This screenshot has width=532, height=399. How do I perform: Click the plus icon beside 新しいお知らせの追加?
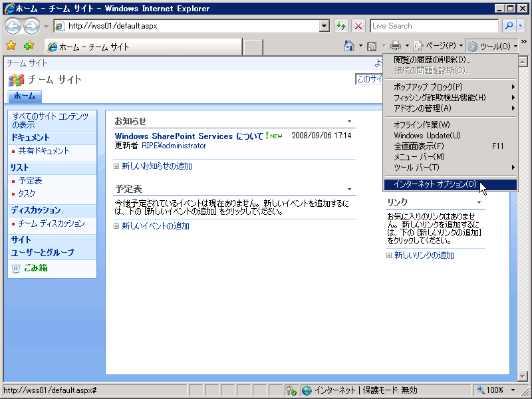pyautogui.click(x=116, y=166)
